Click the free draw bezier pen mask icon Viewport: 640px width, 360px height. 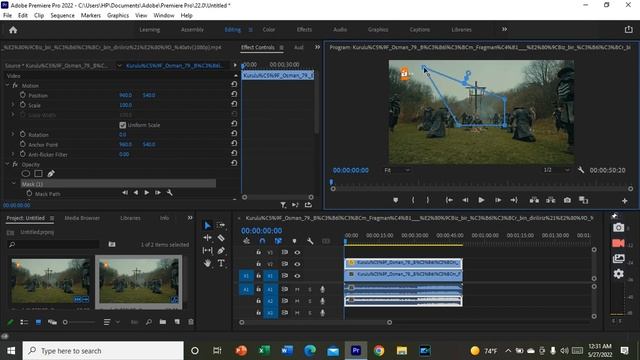point(51,173)
